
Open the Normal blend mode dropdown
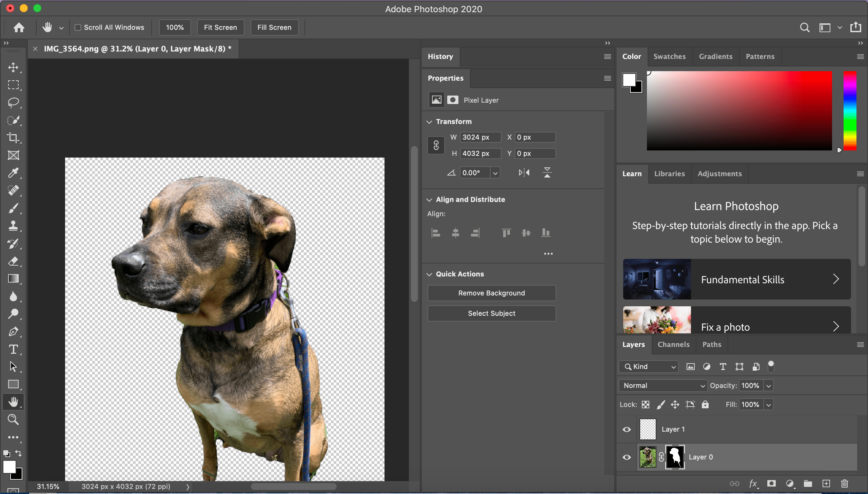(x=663, y=386)
